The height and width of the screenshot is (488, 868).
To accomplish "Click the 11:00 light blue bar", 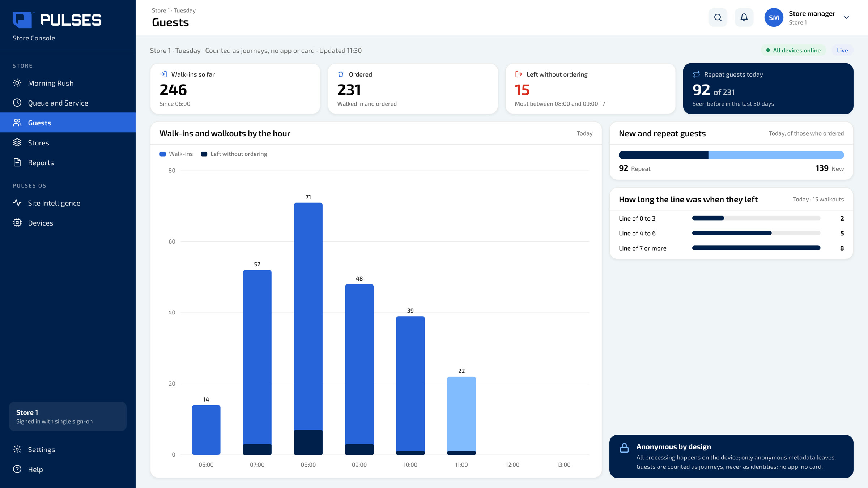I will click(461, 415).
